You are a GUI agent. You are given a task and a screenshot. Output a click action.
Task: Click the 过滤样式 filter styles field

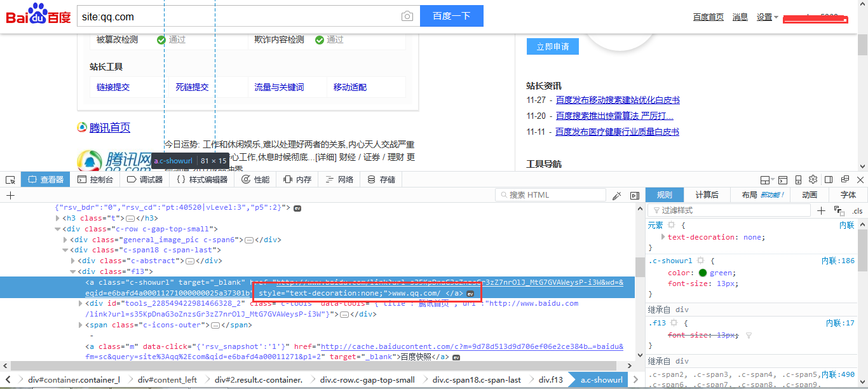point(729,210)
